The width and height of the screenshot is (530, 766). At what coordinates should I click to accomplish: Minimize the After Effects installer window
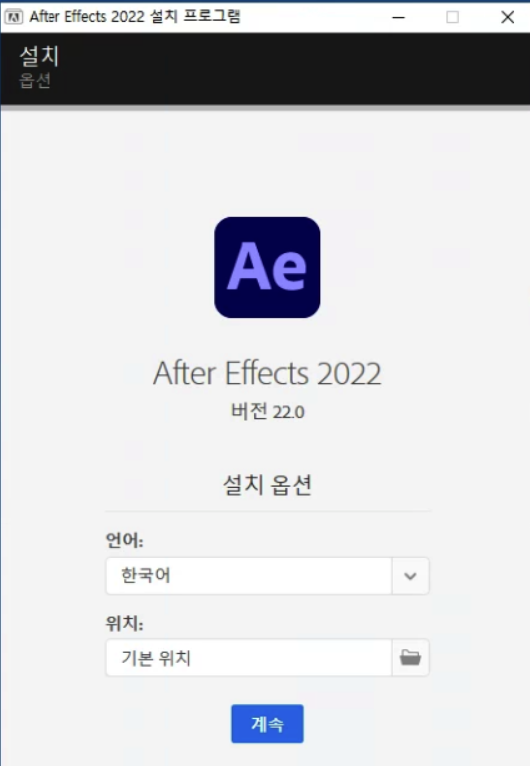(399, 17)
